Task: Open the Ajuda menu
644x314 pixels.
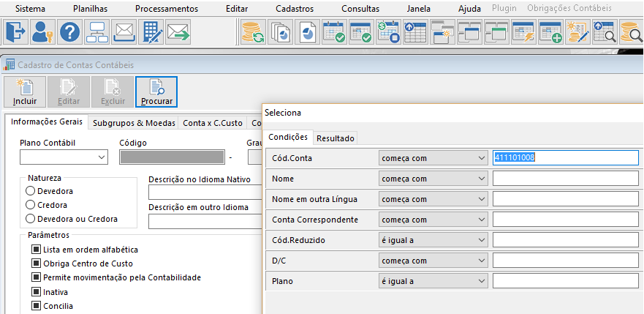Action: coord(469,9)
